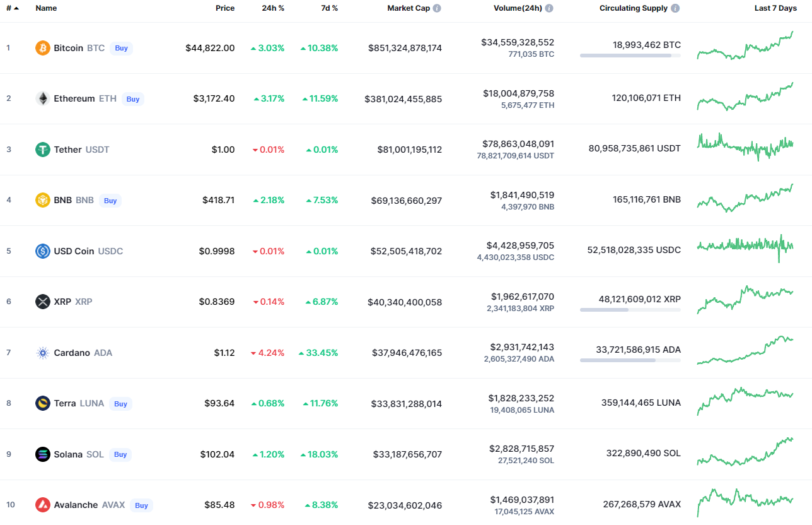Open Market Cap info tooltip icon
Image resolution: width=812 pixels, height=525 pixels.
pos(437,8)
